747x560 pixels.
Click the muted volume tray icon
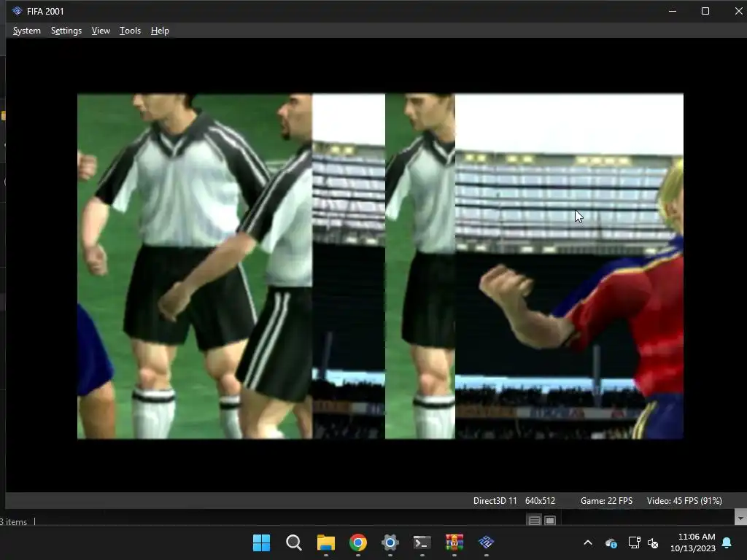(653, 542)
